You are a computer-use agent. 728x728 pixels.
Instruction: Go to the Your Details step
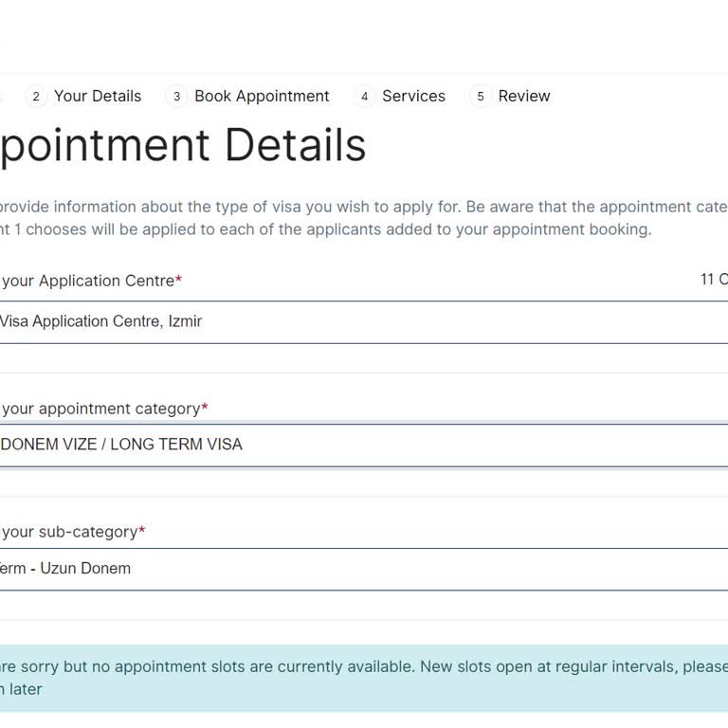[x=97, y=97]
